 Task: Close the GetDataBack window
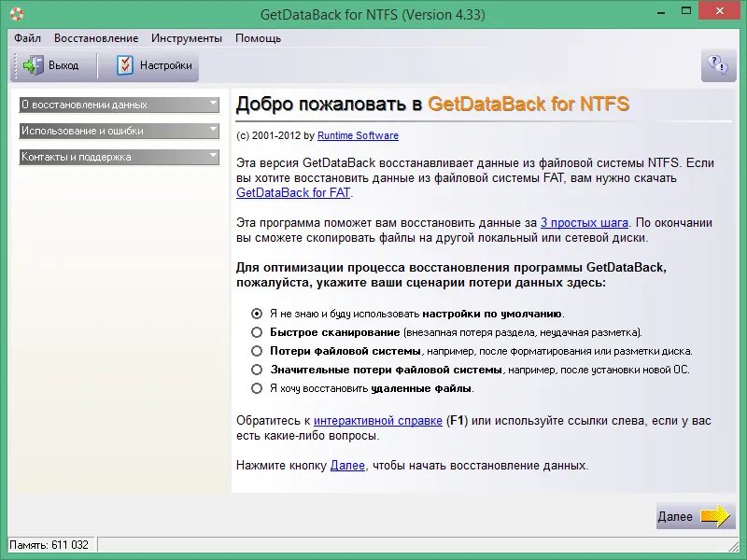[x=719, y=11]
